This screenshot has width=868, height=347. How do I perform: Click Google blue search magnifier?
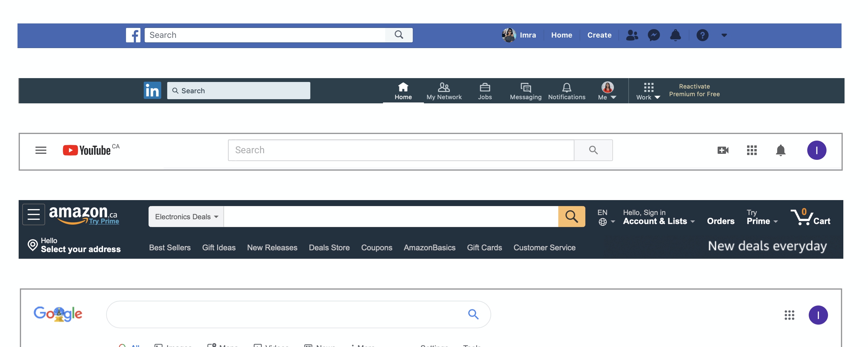(473, 314)
